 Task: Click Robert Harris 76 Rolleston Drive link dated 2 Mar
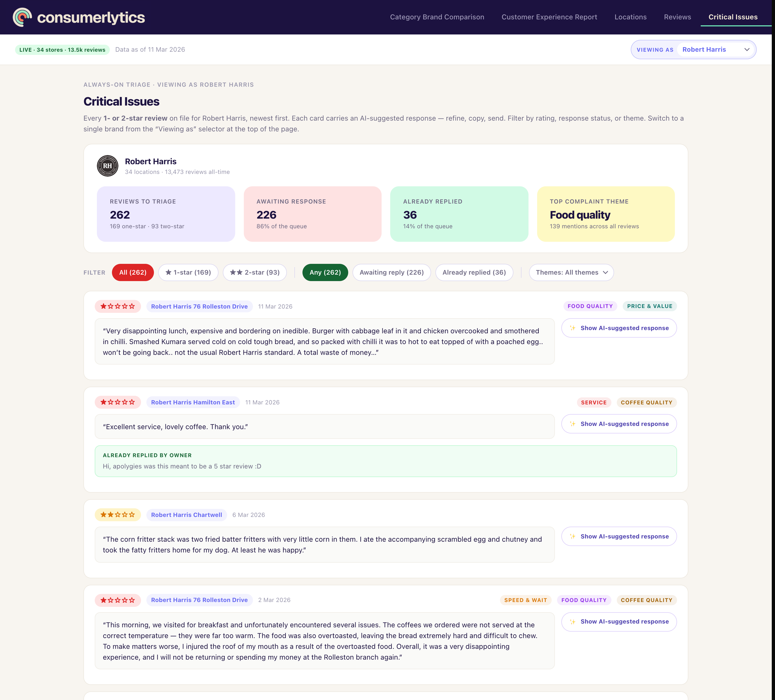(x=199, y=600)
